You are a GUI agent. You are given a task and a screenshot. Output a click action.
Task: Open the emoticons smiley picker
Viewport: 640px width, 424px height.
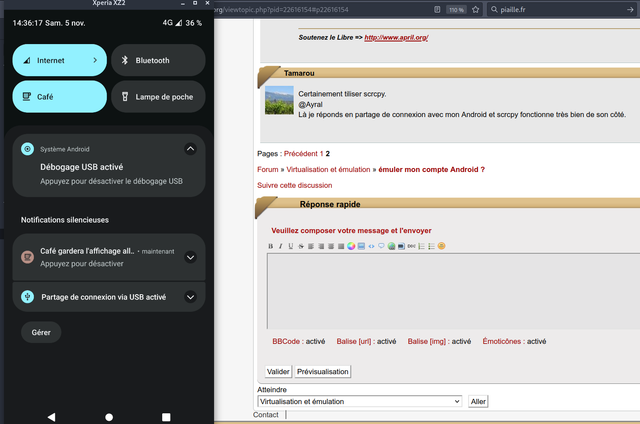pyautogui.click(x=441, y=246)
